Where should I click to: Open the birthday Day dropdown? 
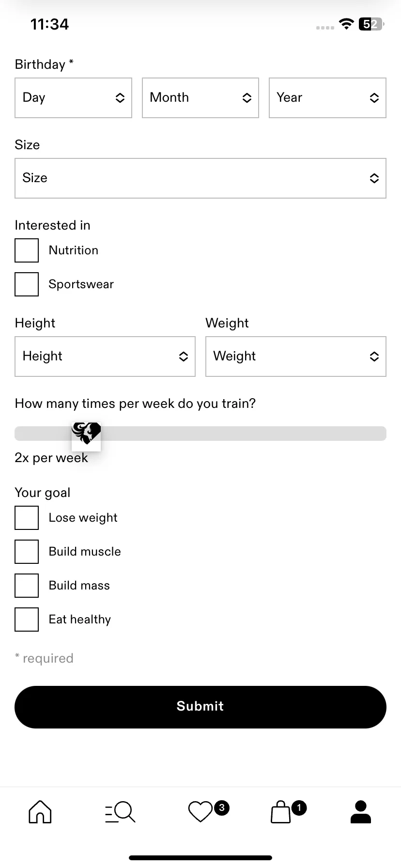tap(73, 98)
